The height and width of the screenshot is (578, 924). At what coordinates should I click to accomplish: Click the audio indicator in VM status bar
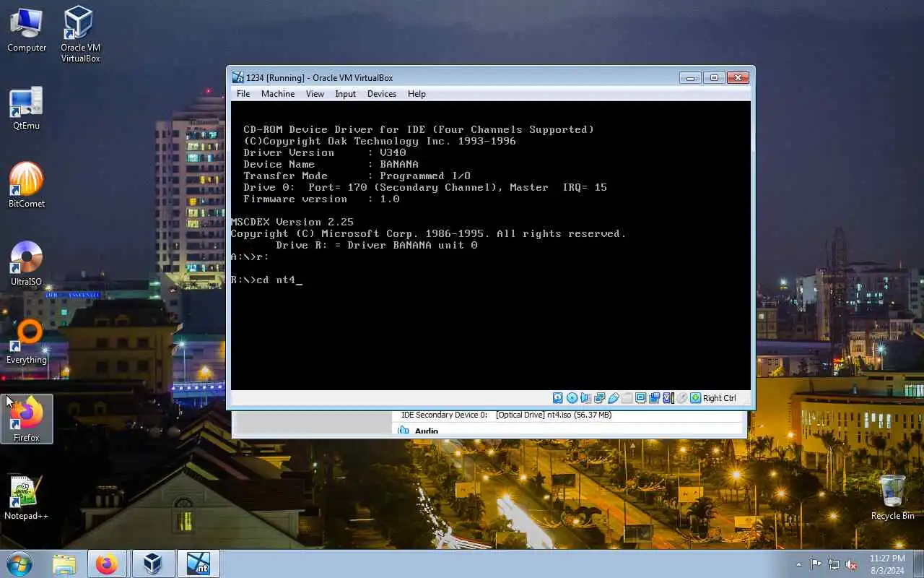click(585, 398)
